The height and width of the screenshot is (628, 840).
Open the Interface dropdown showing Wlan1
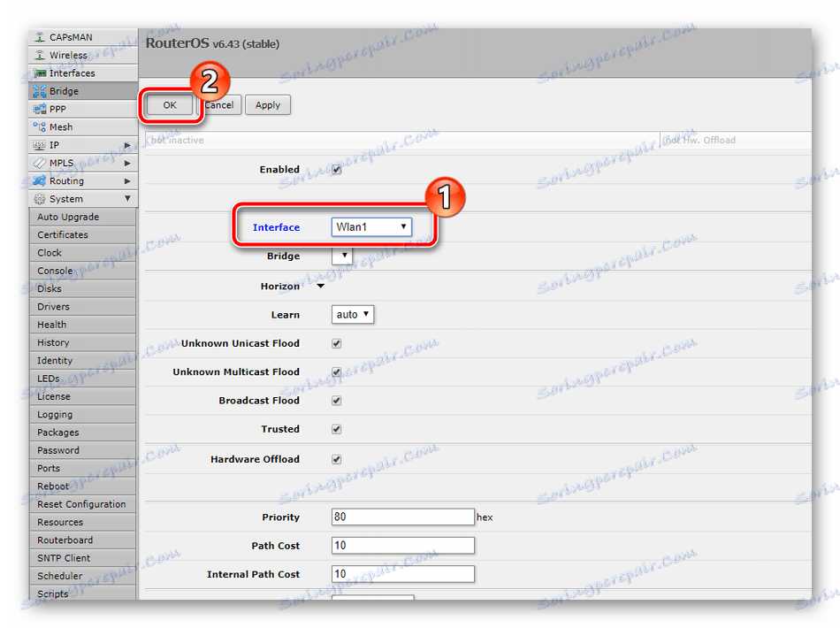click(x=371, y=227)
